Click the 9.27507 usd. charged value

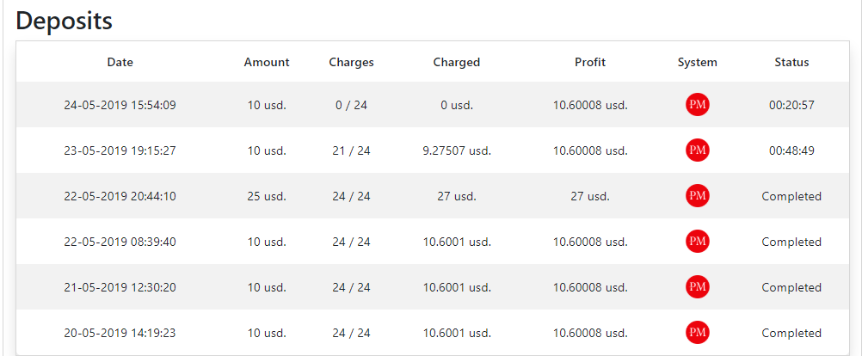click(x=457, y=150)
